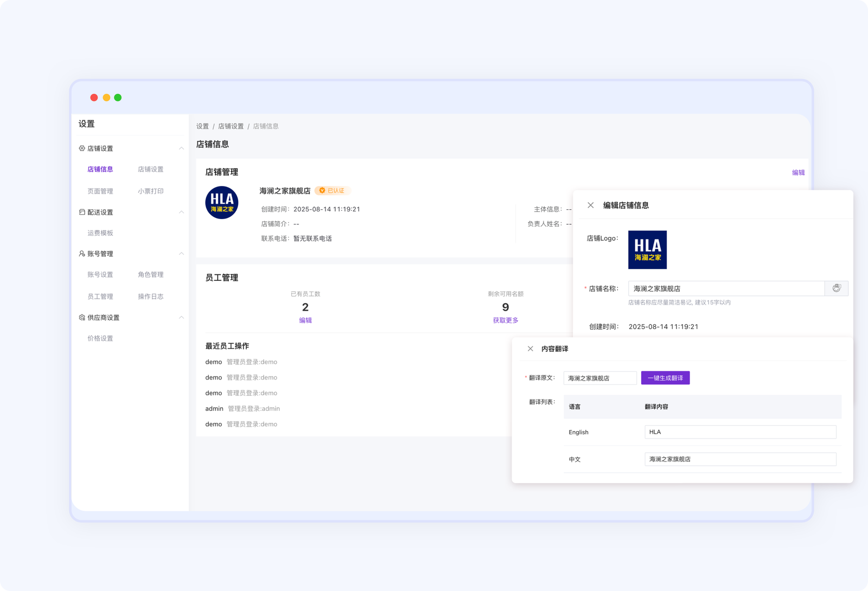Click the English translation input field
The width and height of the screenshot is (868, 591).
click(740, 432)
